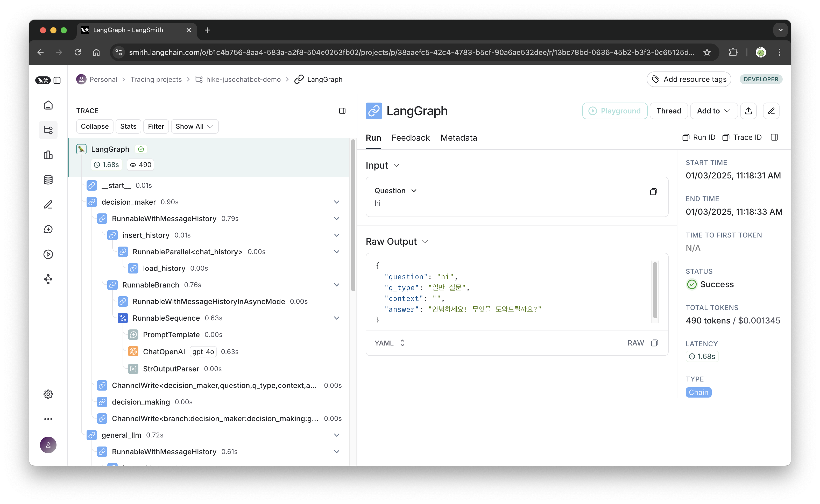The width and height of the screenshot is (820, 504).
Task: Click the share/upload icon next to Add to
Action: point(748,111)
